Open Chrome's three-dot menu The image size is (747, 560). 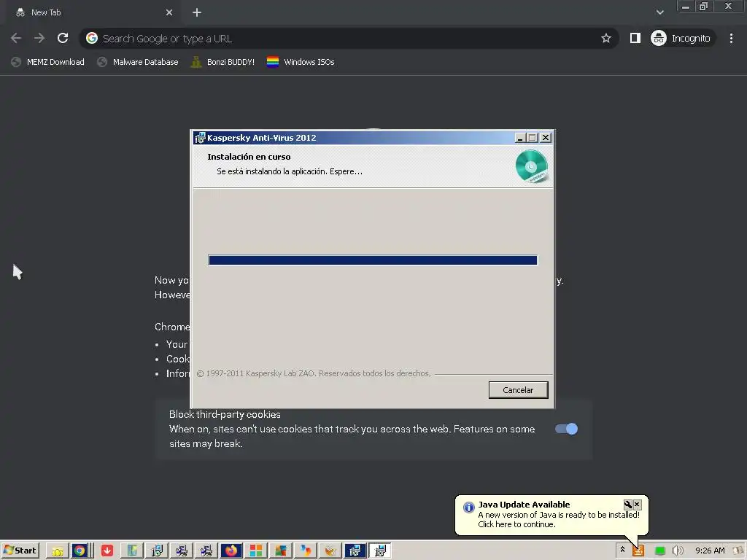pos(731,38)
